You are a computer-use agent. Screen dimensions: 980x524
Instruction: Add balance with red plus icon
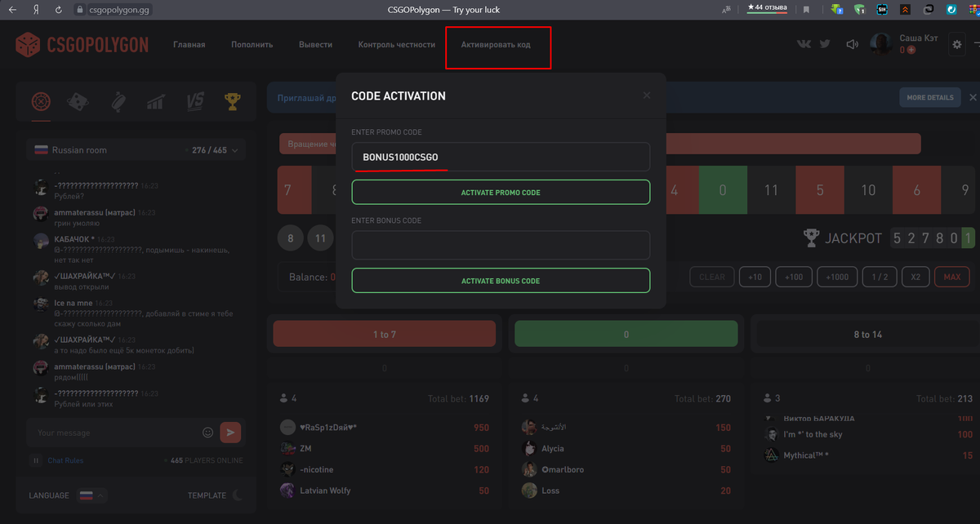click(911, 51)
